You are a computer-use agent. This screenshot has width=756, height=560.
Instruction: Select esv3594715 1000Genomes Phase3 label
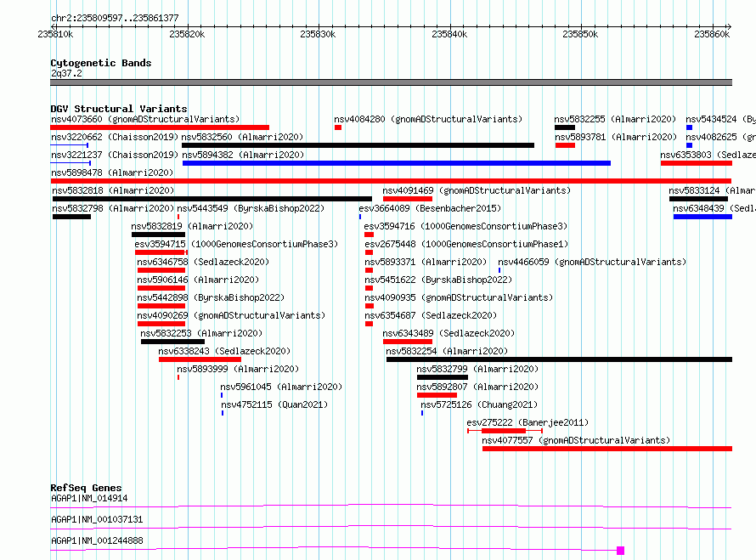tap(236, 244)
